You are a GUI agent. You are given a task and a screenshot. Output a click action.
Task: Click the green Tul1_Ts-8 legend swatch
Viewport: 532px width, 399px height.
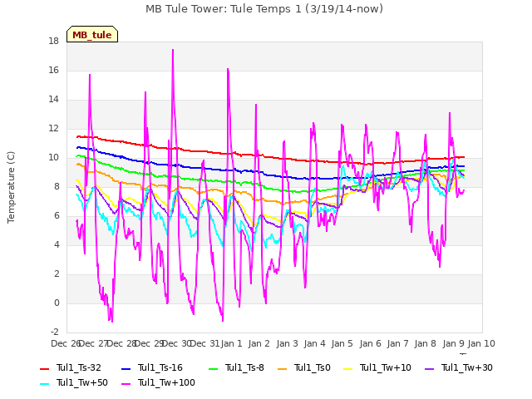pos(213,368)
